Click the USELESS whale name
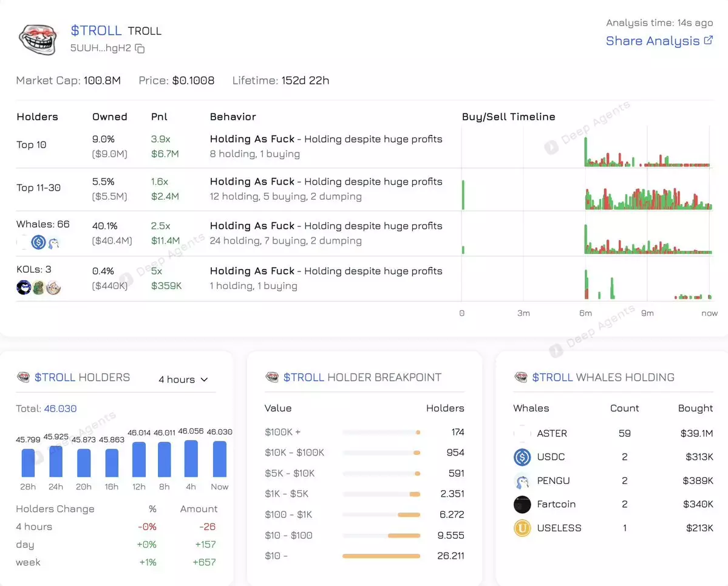 tap(559, 528)
